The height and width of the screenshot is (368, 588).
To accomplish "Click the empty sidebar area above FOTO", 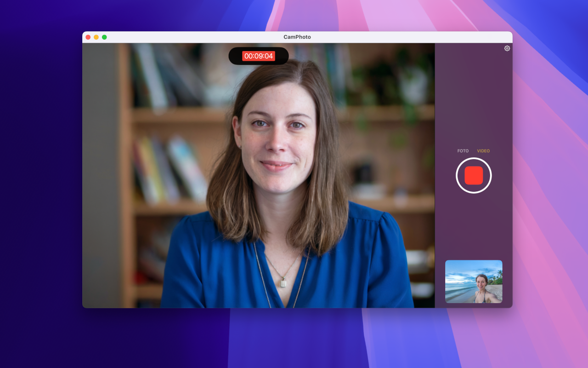I will click(474, 101).
